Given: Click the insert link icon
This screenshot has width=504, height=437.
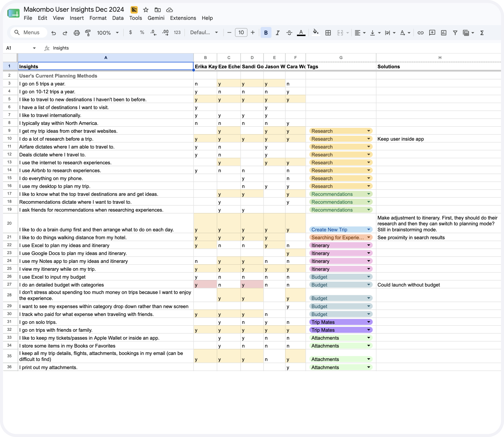Looking at the screenshot, I should coord(420,33).
